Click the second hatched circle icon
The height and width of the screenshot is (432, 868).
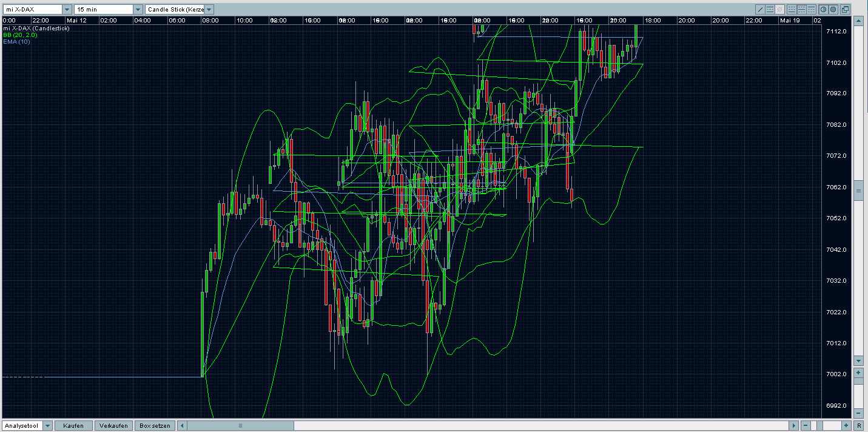click(x=833, y=9)
